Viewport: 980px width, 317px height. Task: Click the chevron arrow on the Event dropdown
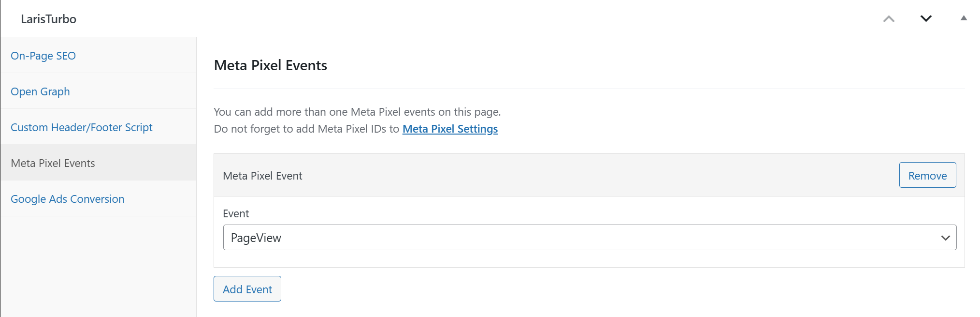(945, 238)
